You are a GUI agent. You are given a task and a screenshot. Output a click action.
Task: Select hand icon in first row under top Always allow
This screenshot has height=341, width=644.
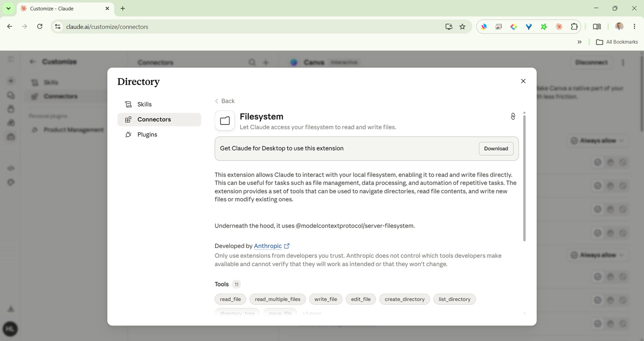point(610,162)
